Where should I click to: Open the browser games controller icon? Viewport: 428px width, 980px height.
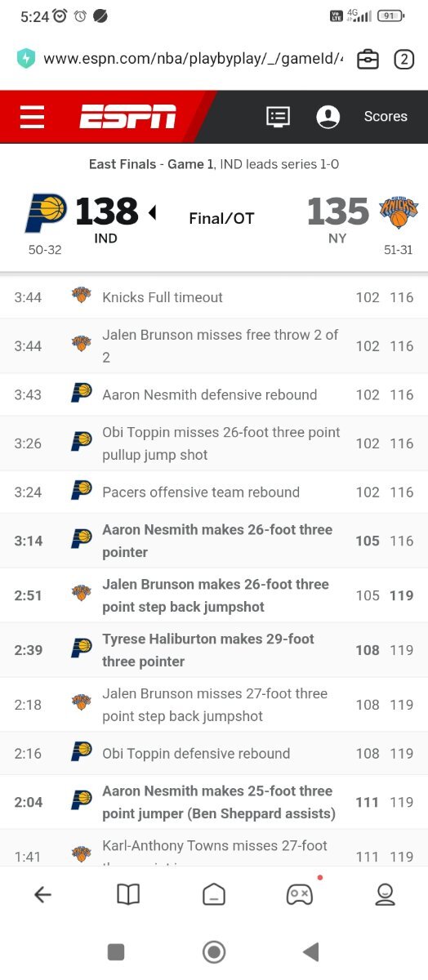(x=299, y=894)
